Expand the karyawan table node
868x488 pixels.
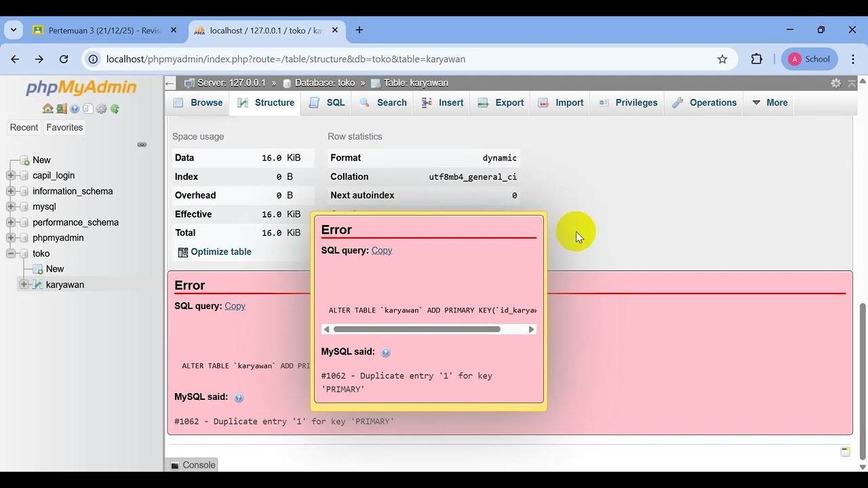click(24, 285)
